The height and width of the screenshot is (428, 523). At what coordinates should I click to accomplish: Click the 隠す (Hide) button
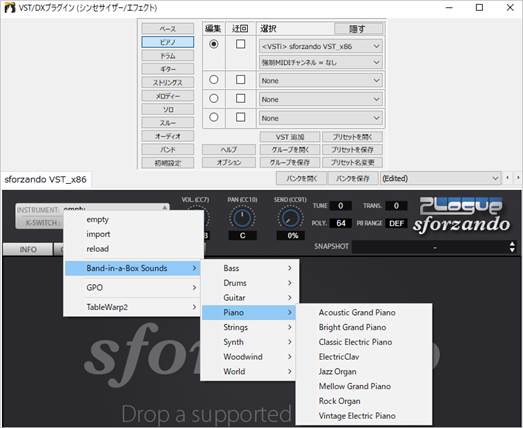point(358,29)
